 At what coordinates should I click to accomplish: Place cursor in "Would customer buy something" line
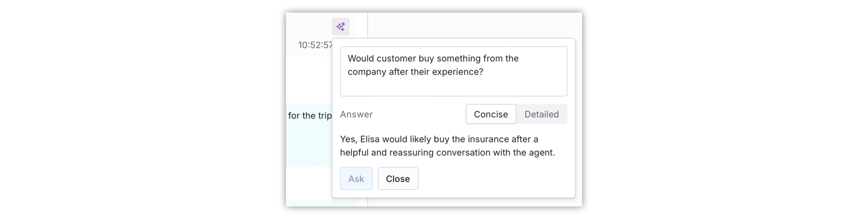433,58
